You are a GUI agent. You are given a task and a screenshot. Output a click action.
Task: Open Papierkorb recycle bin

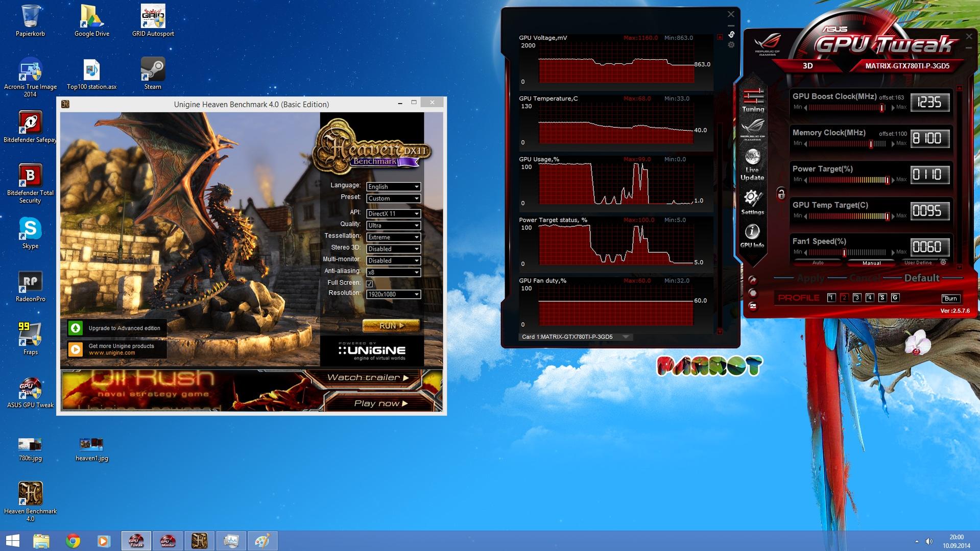(30, 21)
